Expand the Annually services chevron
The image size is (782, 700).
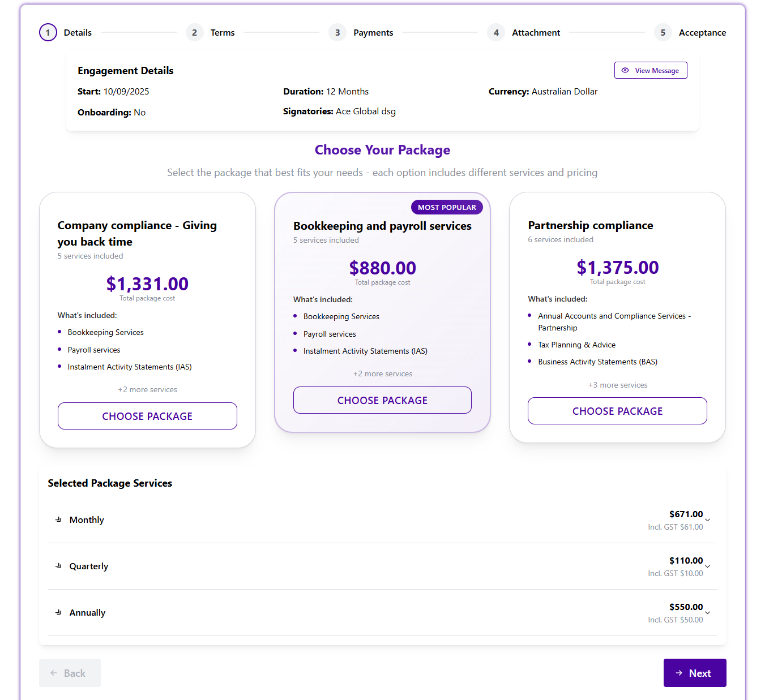(707, 613)
